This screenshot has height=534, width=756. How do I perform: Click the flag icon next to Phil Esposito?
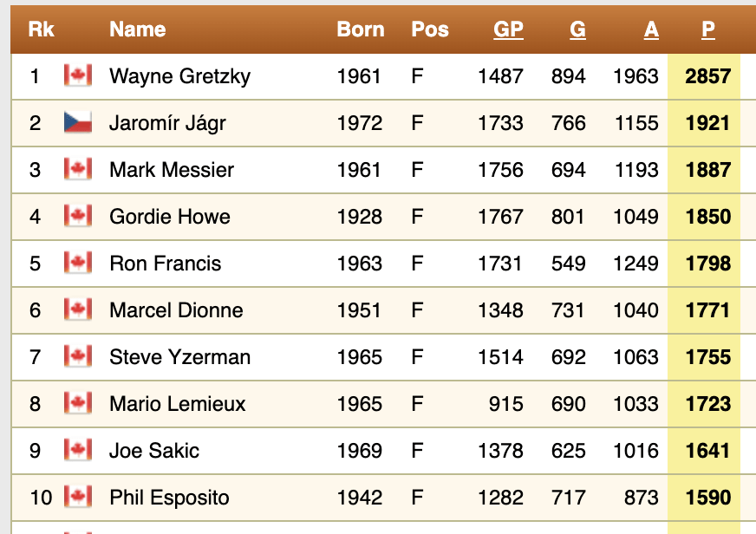click(78, 498)
